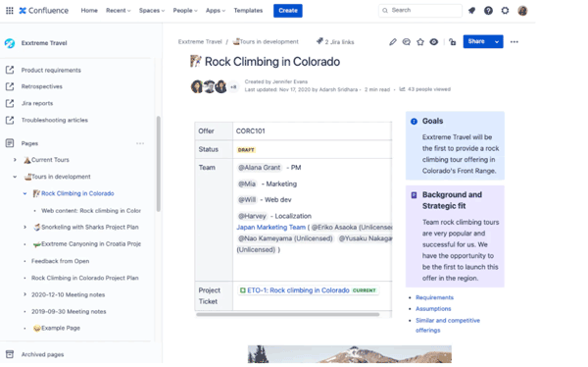The width and height of the screenshot is (588, 367).
Task: Open Product requirements shortcut icon
Action: [x=10, y=70]
